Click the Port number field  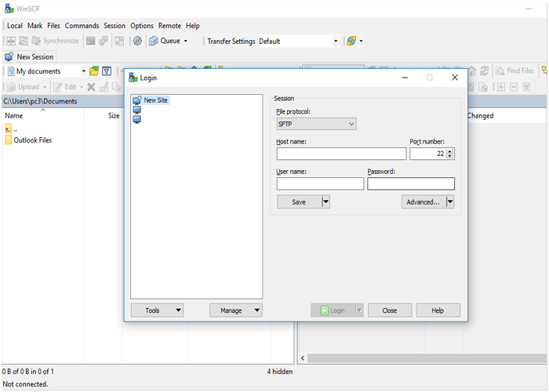(x=428, y=154)
